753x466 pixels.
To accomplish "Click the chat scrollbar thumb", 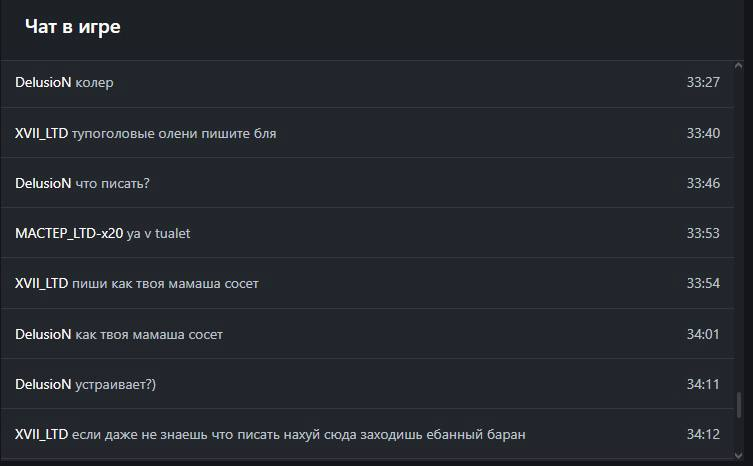I will [739, 404].
